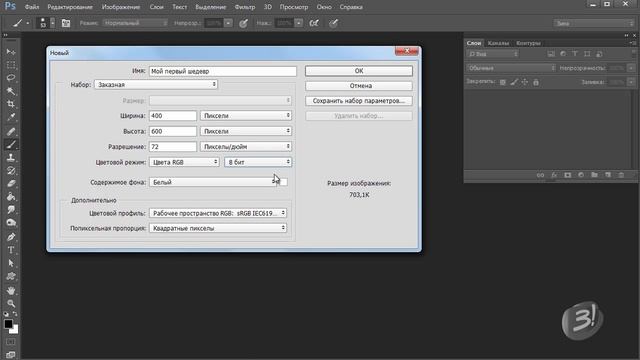Toggle shape layer filter in Layers panel

point(587,54)
